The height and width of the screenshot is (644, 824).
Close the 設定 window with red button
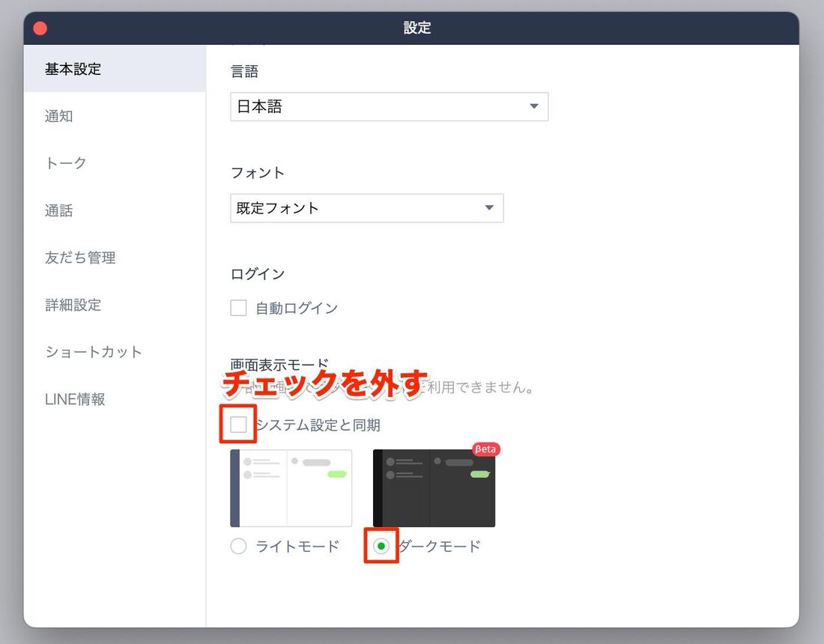coord(40,28)
